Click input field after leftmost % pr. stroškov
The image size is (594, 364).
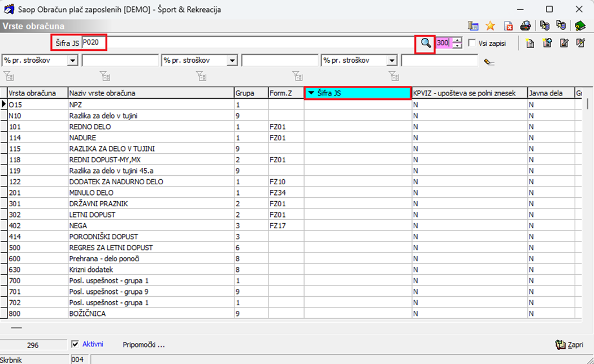coord(120,60)
